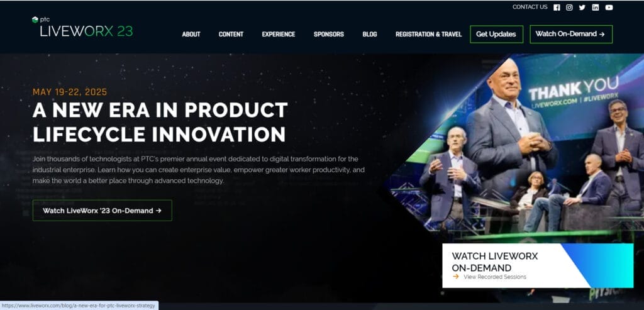Click the Watch LiveWorx On-Demand banner heading
This screenshot has width=644, height=310.
coord(494,262)
